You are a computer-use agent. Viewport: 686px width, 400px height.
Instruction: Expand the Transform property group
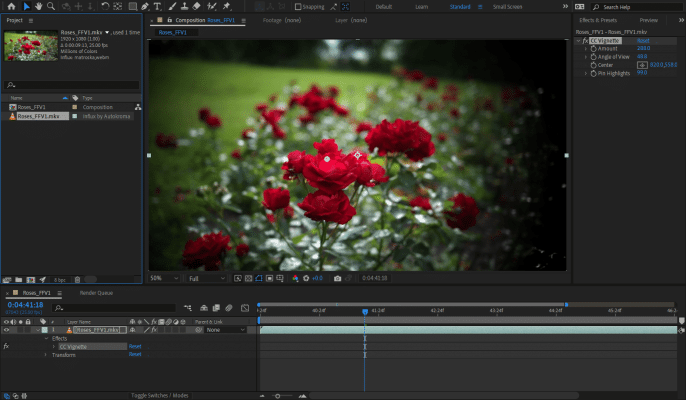click(x=45, y=354)
